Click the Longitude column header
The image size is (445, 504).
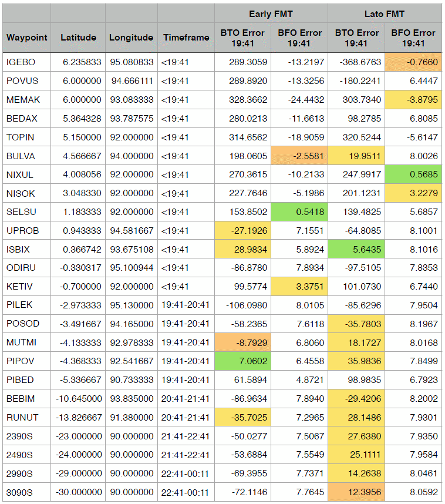(x=131, y=38)
